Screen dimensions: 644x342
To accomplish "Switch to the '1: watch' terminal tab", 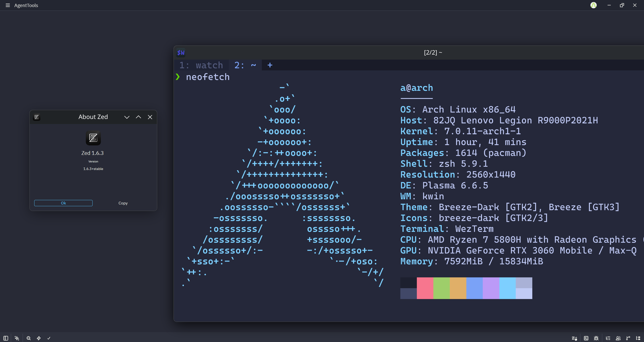I will pyautogui.click(x=201, y=65).
